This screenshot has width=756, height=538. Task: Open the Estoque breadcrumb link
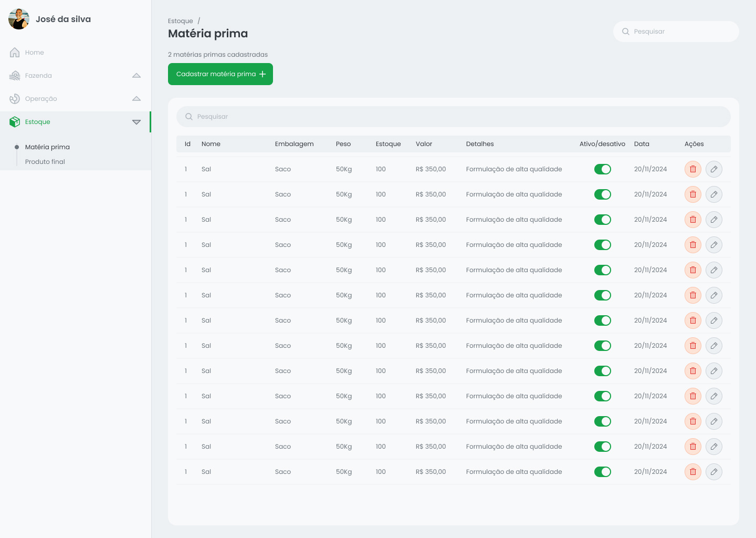click(181, 20)
